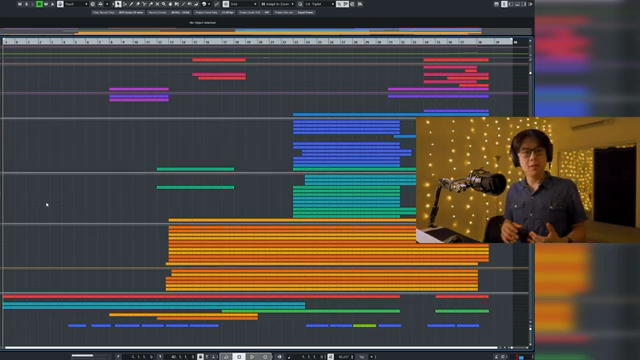Select the Comp tool
Viewport: 640px width, 360px height.
(170, 4)
